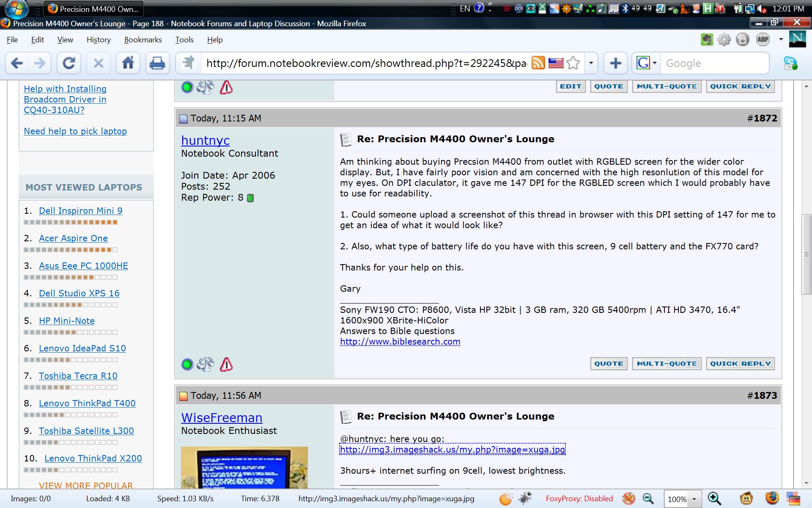Viewport: 812px width, 508px height.
Task: Click the vertical scrollbar thumb
Action: coord(807,254)
